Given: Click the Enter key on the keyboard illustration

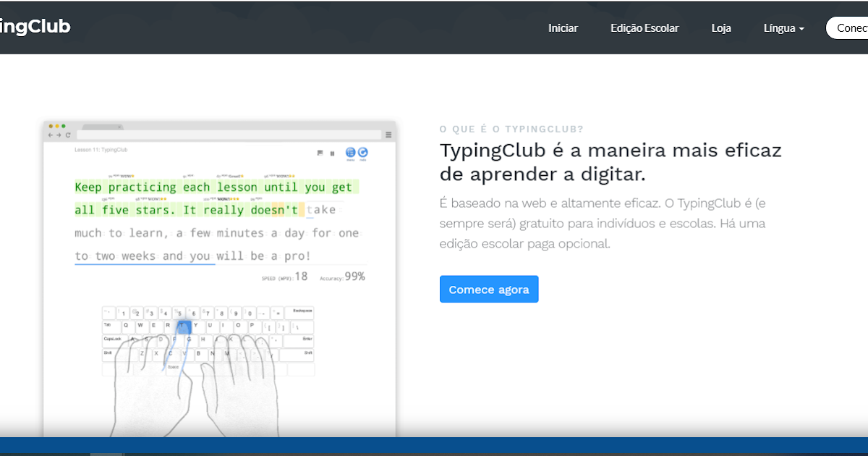Looking at the screenshot, I should coord(298,341).
